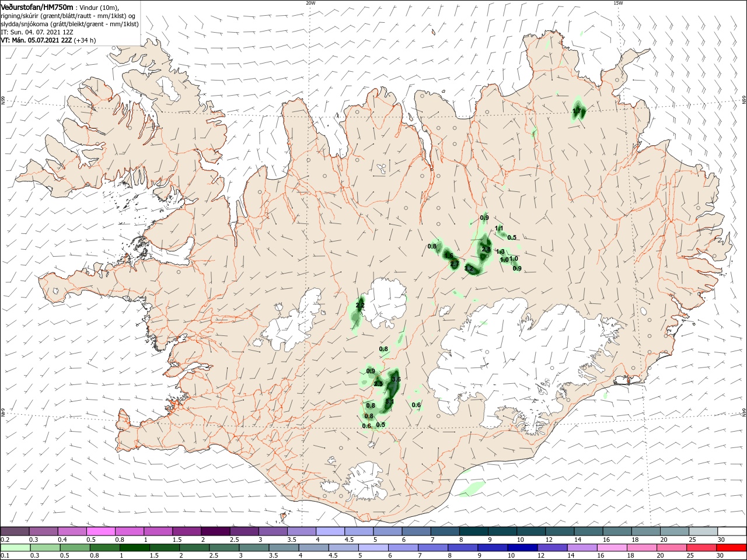Image resolution: width=747 pixels, height=560 pixels.
Task: Click the 3.1 precipitation value
Action: (390, 401)
